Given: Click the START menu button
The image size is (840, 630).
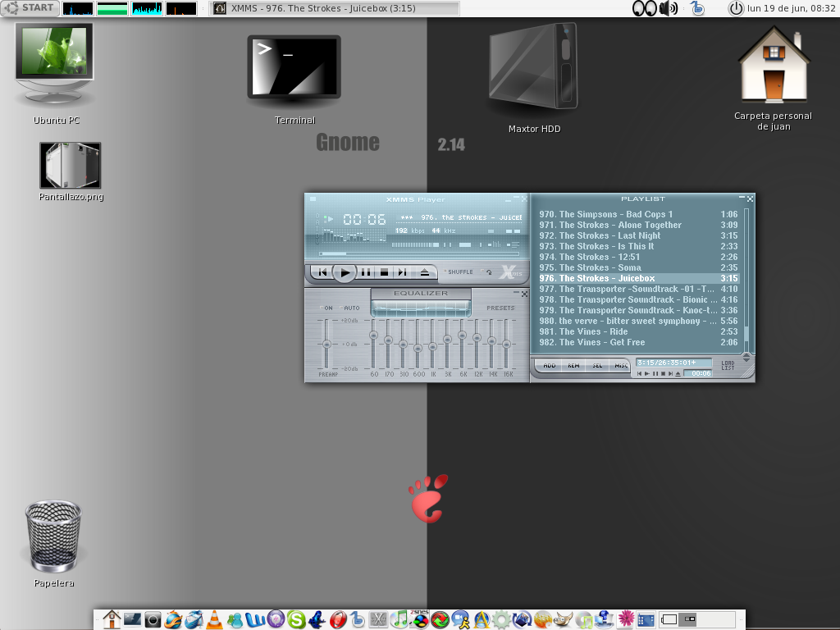Looking at the screenshot, I should [30, 8].
